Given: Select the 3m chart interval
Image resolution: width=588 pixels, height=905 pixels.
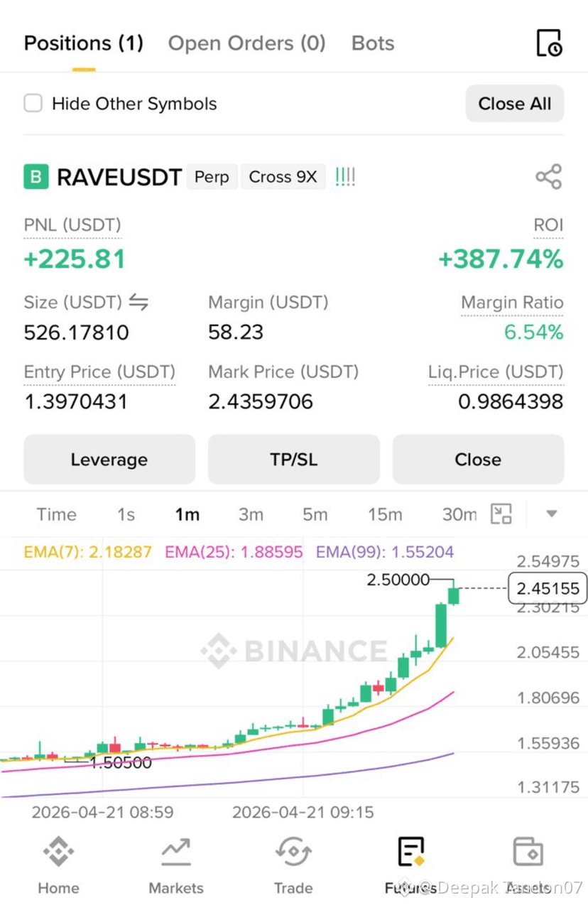Looking at the screenshot, I should [251, 514].
